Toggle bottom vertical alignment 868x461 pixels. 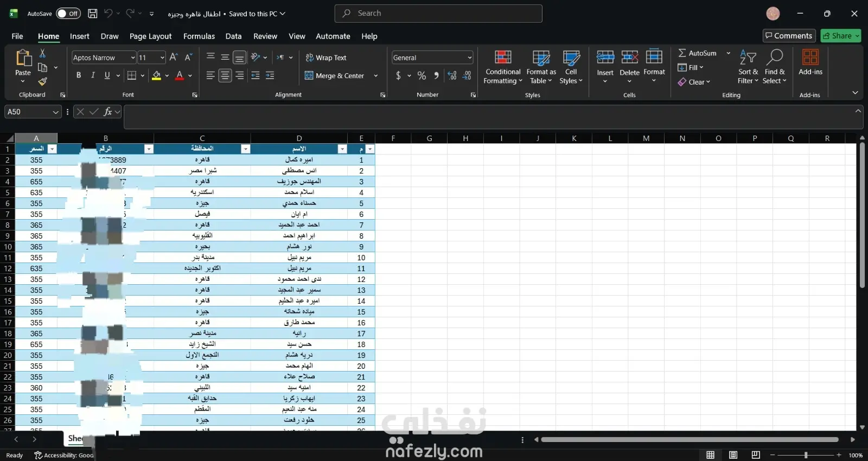(x=240, y=57)
